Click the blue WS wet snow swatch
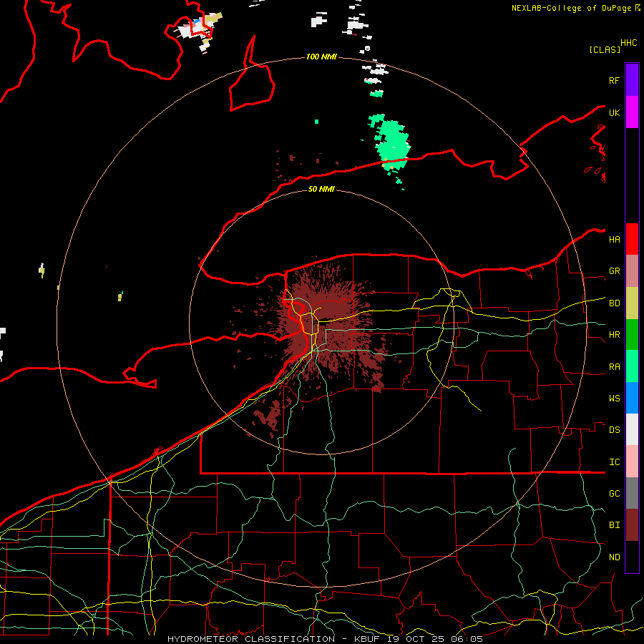Screen dimensions: 644x644 pyautogui.click(x=632, y=398)
